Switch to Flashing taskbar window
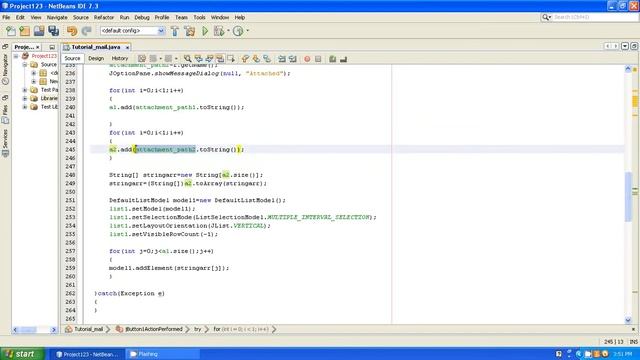Viewport: 640px width, 360px height. coord(162,354)
